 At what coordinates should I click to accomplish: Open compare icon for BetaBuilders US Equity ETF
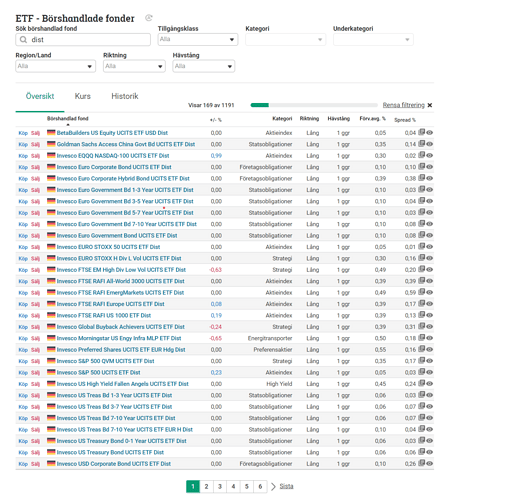tap(421, 132)
